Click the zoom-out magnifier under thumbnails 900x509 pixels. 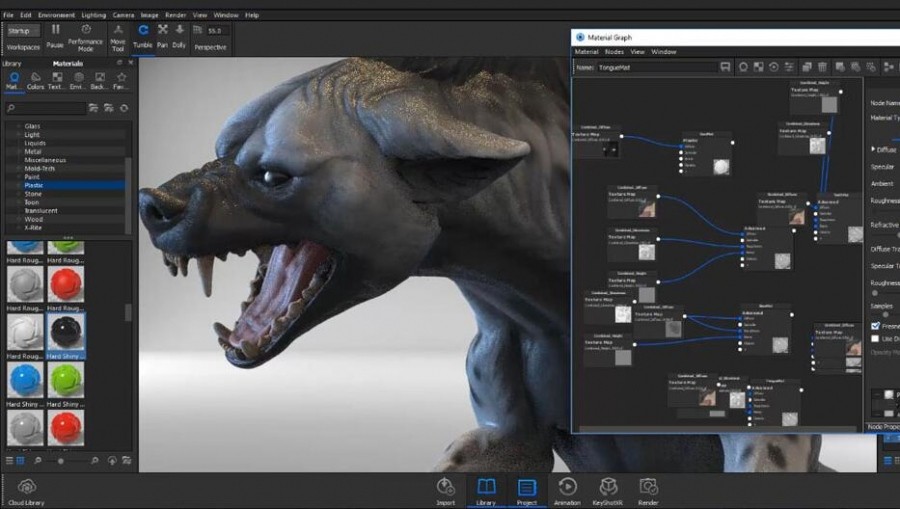pyautogui.click(x=38, y=460)
